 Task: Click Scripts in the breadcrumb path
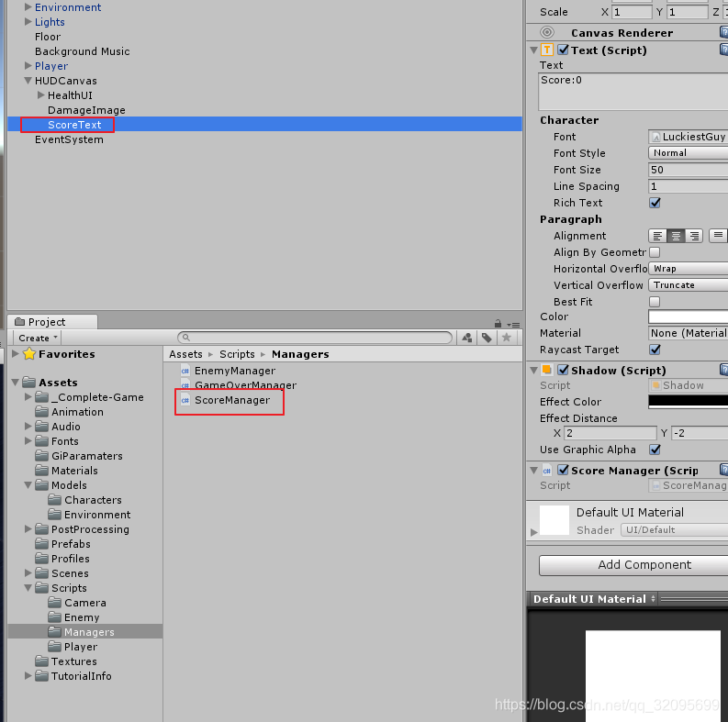pos(237,354)
